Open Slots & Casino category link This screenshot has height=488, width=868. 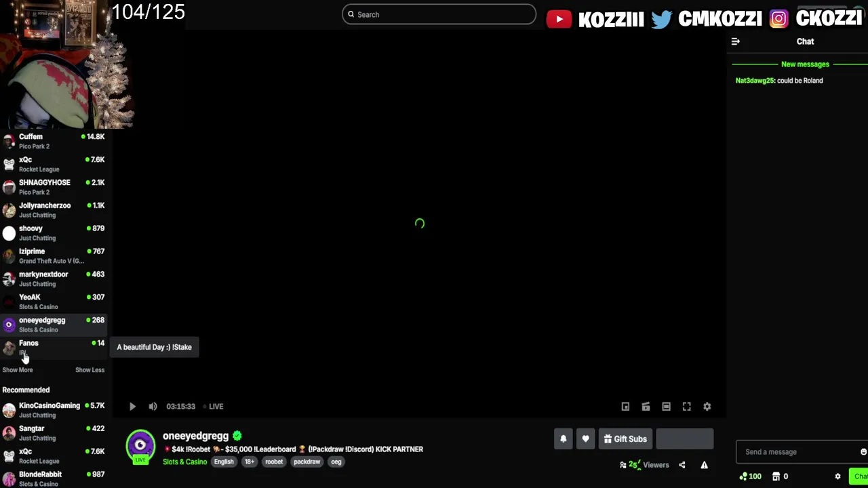point(184,462)
